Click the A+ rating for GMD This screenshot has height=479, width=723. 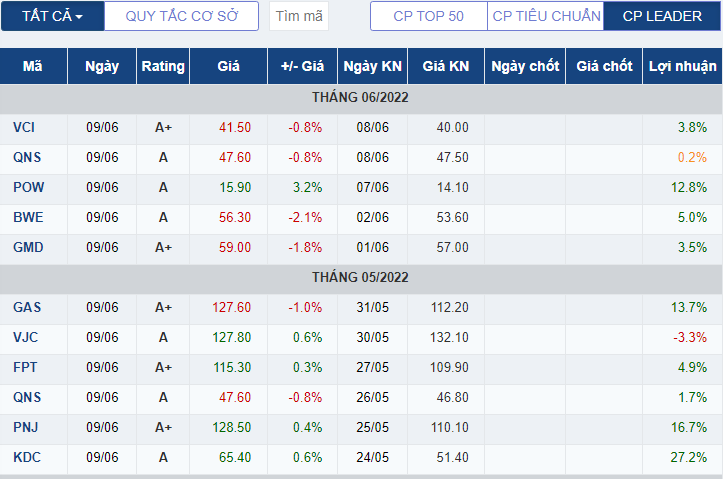(163, 248)
